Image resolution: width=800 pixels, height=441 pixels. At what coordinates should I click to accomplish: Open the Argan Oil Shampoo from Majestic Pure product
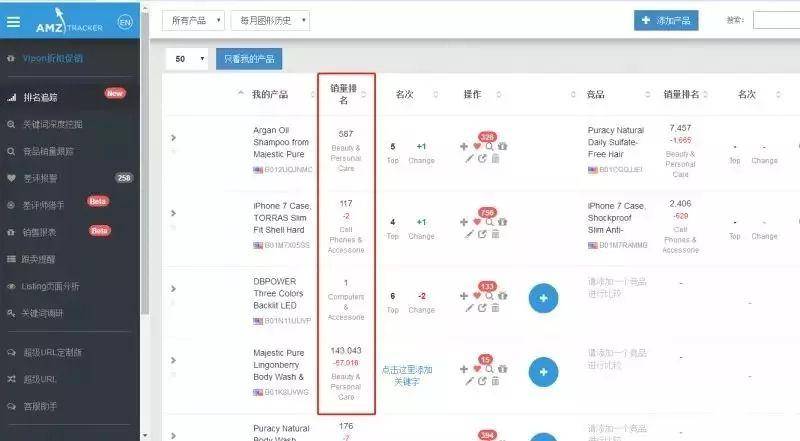281,142
